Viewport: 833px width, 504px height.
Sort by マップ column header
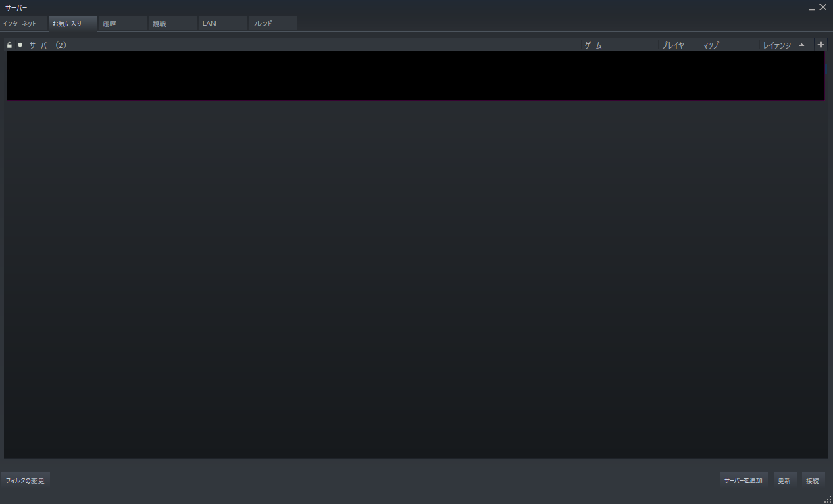pos(730,45)
